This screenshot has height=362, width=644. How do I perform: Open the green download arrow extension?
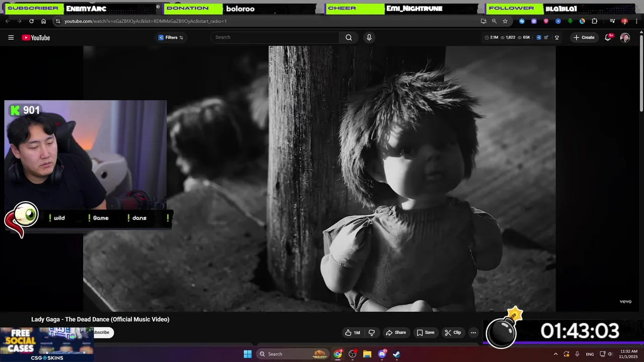coord(570,21)
